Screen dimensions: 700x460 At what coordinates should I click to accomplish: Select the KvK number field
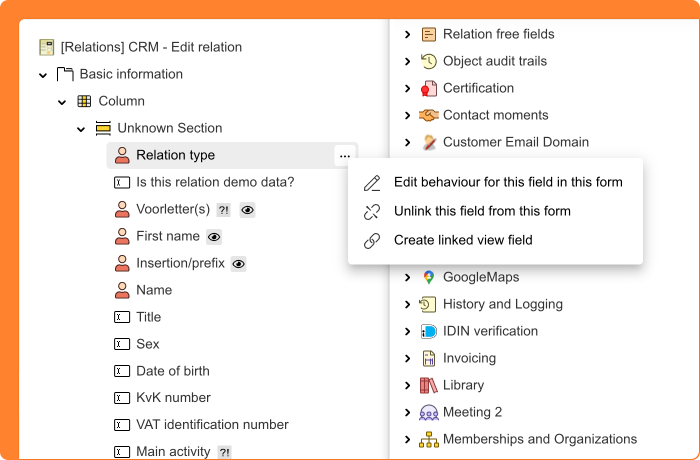click(x=173, y=398)
